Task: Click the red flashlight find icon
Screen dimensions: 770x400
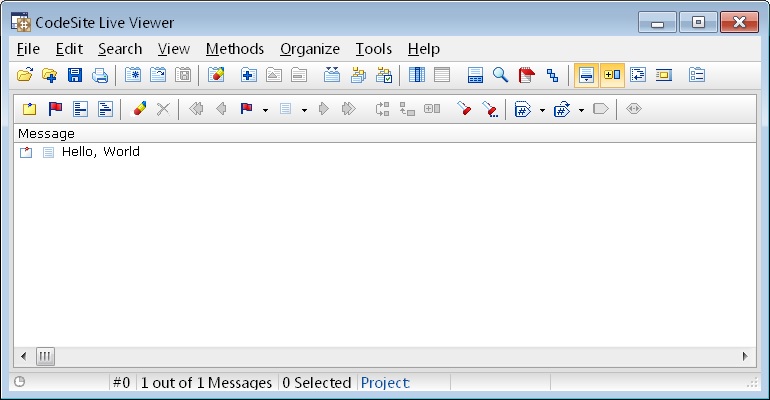Action: pyautogui.click(x=465, y=108)
